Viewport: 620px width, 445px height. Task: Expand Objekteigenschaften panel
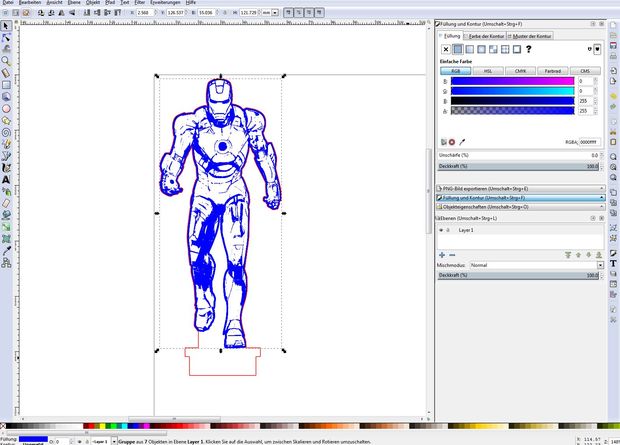coord(520,207)
